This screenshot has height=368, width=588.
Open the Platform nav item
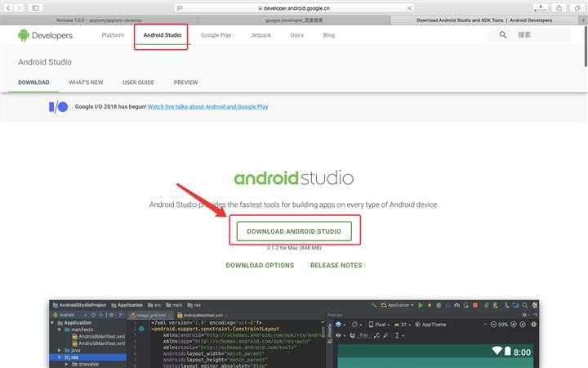[113, 35]
